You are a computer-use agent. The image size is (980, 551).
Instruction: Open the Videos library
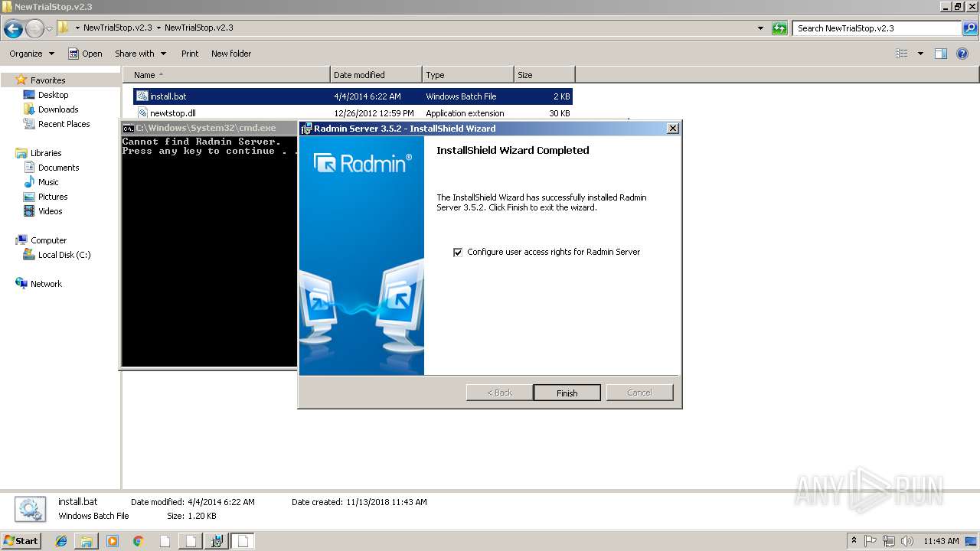(50, 211)
